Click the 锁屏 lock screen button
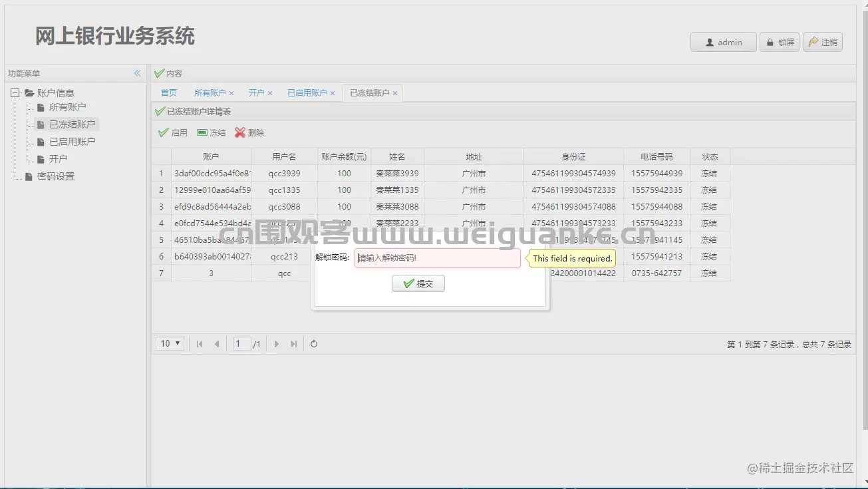 coord(780,42)
